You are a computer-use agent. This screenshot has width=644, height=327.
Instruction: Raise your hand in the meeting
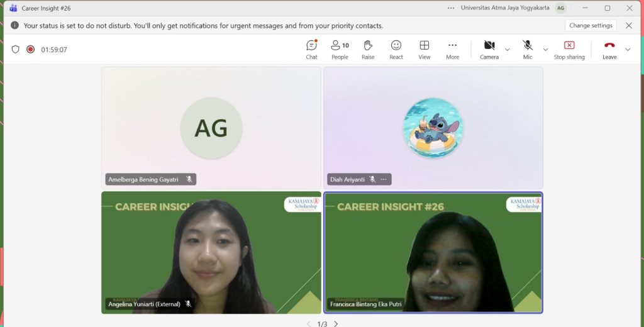click(368, 49)
